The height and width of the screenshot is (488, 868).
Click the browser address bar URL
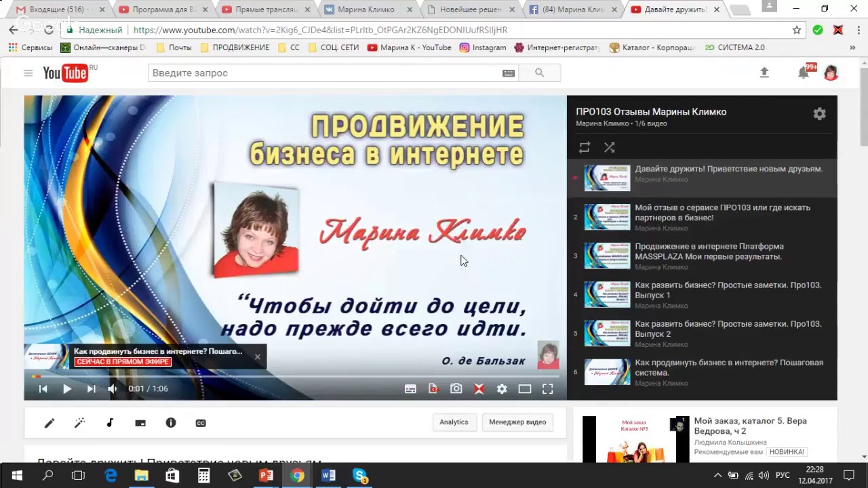click(320, 30)
